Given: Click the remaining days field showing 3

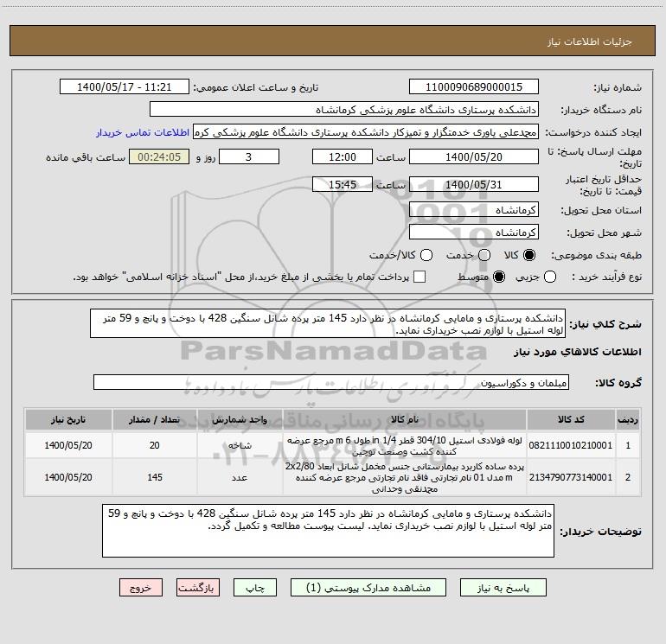Looking at the screenshot, I should coord(249,156).
